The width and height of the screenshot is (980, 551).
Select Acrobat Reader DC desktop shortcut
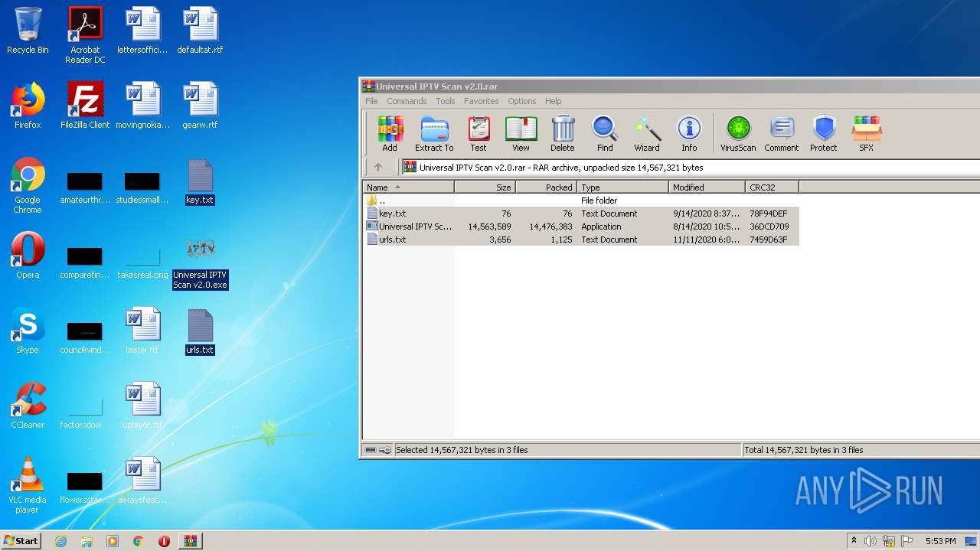click(85, 35)
